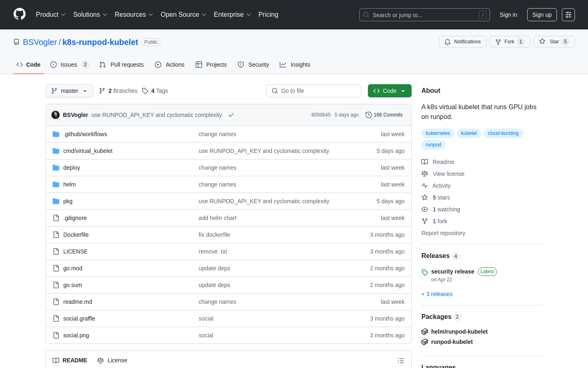This screenshot has height=368, width=588.
Task: Click the cloud-bursting topic tag
Action: 503,133
